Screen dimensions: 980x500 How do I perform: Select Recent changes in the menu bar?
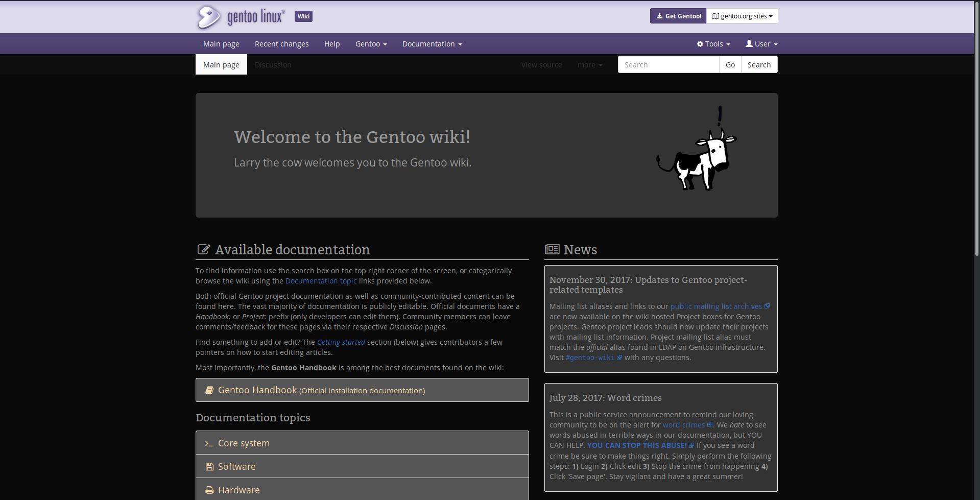tap(281, 44)
